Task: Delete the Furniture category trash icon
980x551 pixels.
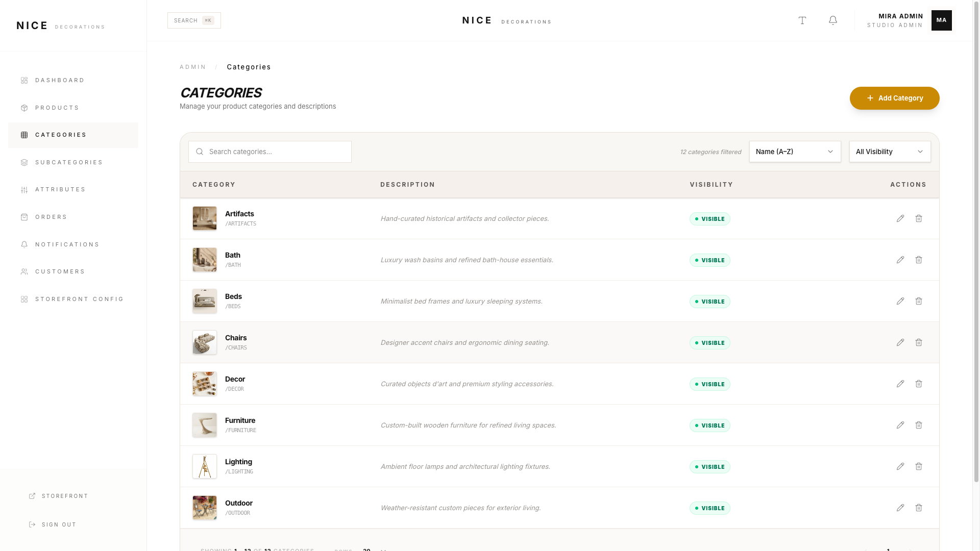Action: pos(919,425)
